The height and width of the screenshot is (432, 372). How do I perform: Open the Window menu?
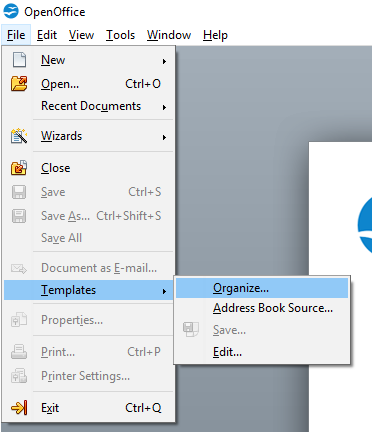click(x=169, y=35)
